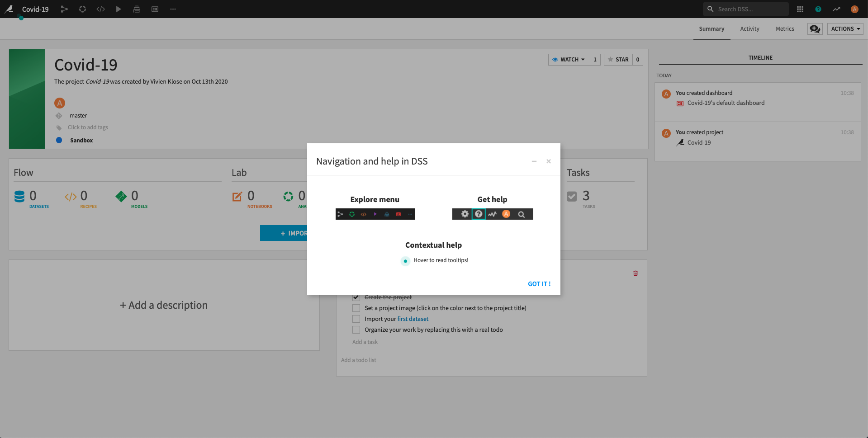Open the applications grid menu icon
Viewport: 868px width, 438px height.
pyautogui.click(x=800, y=9)
